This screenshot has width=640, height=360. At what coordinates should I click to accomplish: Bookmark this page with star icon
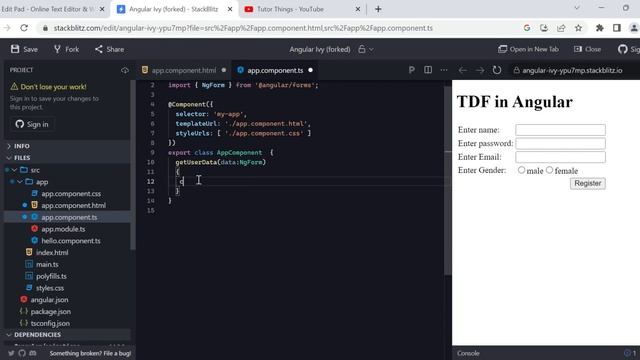point(578,28)
